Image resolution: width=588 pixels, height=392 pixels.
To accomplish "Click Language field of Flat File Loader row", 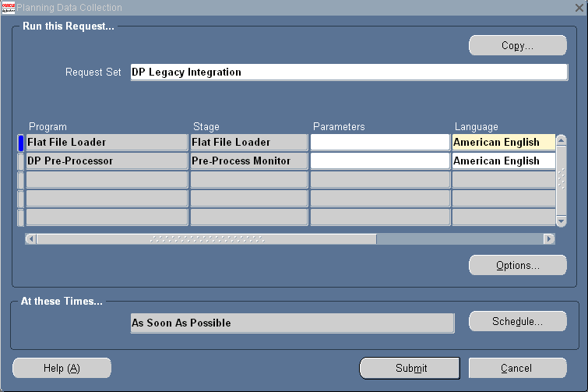I will point(504,142).
